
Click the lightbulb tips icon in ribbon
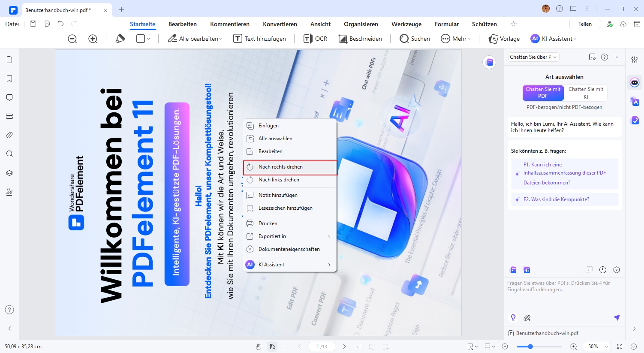tap(514, 24)
